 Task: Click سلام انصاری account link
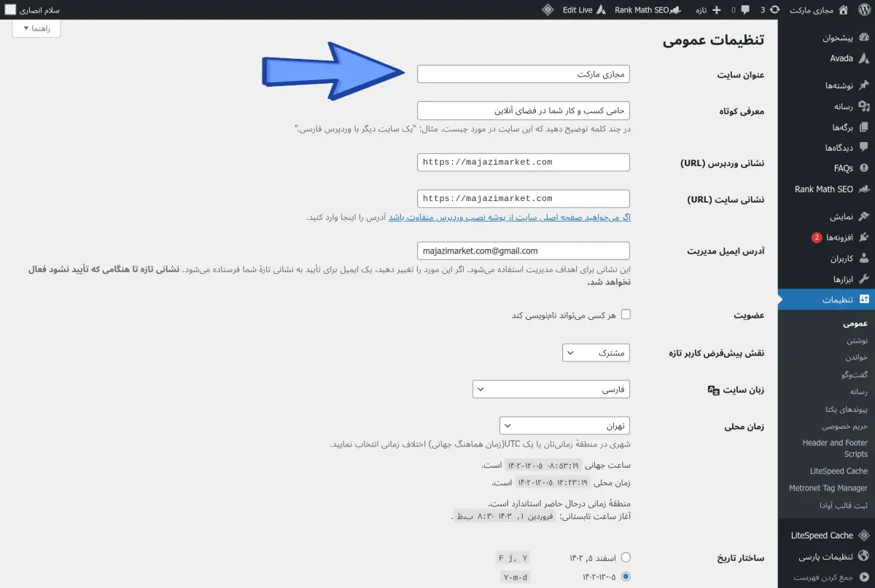(x=40, y=10)
